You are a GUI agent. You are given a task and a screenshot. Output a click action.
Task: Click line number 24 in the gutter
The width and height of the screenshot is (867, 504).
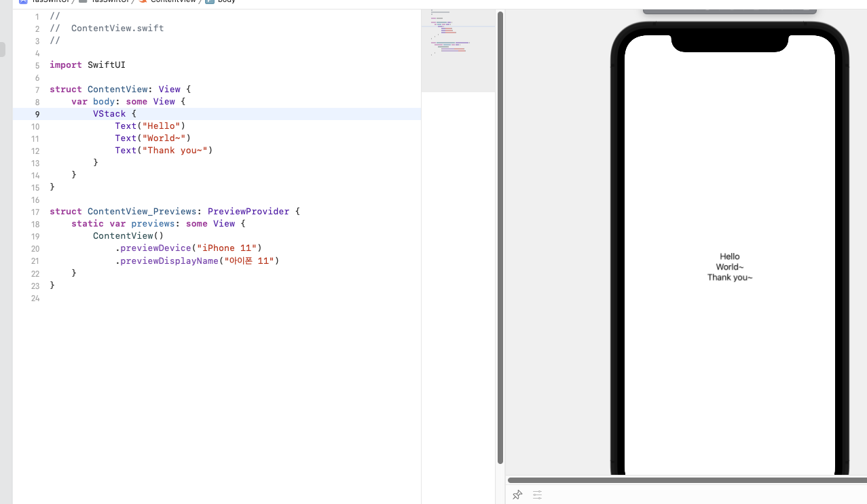35,298
